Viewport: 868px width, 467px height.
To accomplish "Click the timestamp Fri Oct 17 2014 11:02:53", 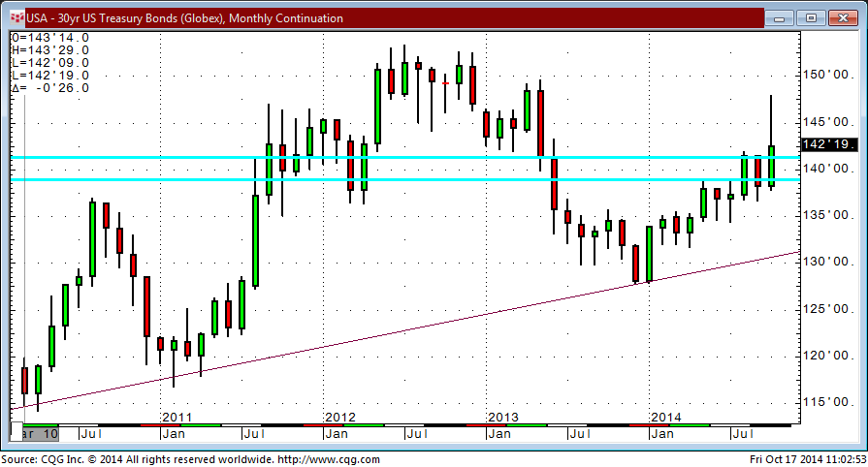I will tap(808, 459).
